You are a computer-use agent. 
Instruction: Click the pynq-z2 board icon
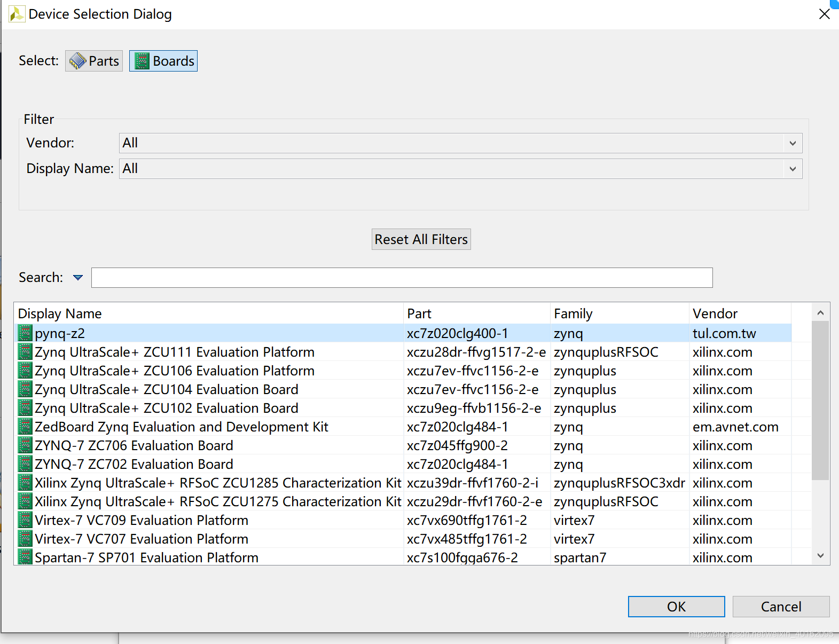(x=25, y=333)
